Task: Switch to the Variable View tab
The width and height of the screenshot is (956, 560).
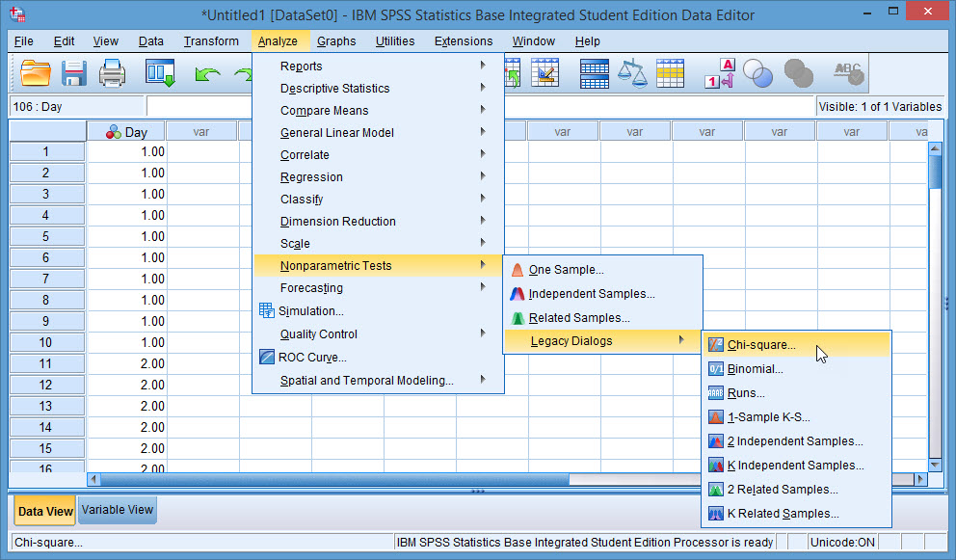Action: click(x=117, y=509)
